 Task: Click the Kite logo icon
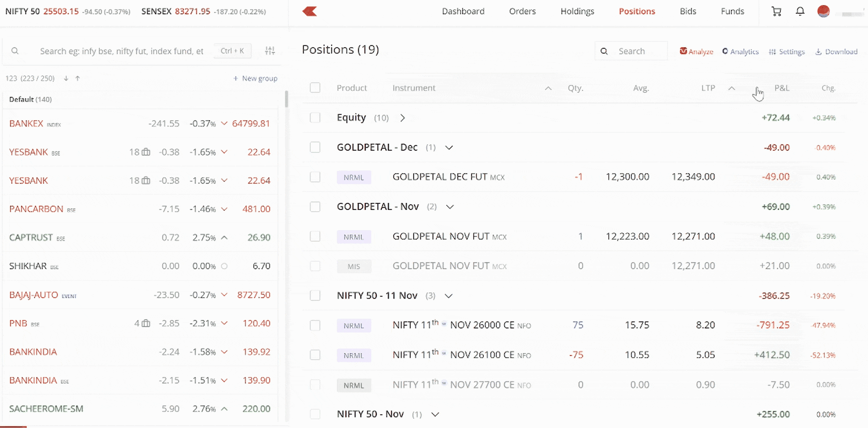310,11
